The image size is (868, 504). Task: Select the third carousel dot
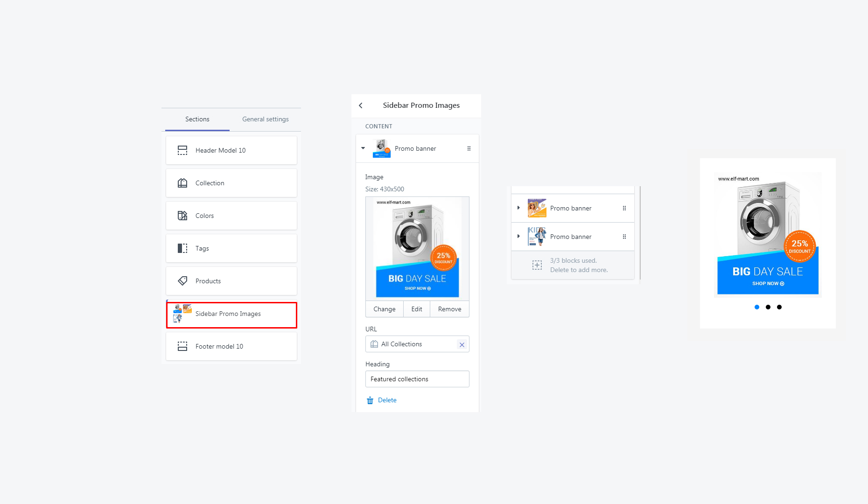coord(779,307)
